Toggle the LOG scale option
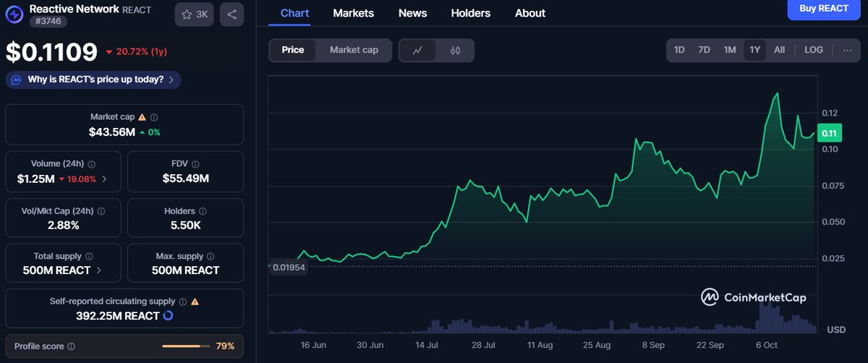Screen dimensions: 868x363 pyautogui.click(x=814, y=50)
